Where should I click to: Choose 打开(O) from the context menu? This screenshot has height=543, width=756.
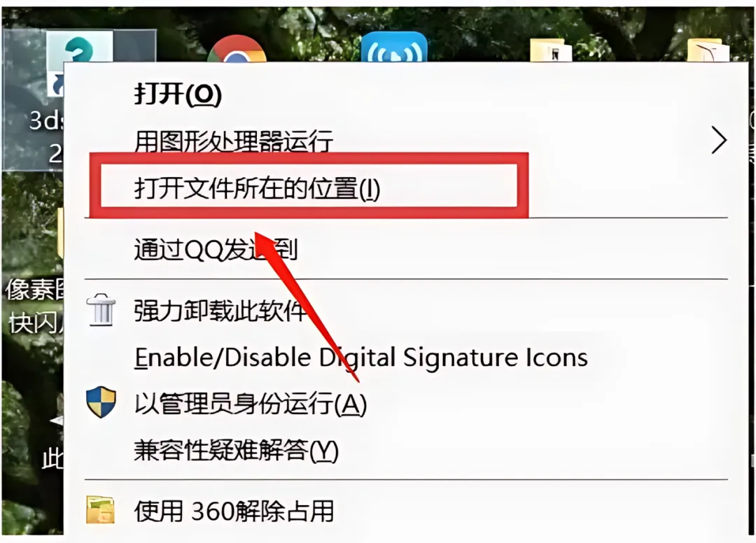point(178,94)
